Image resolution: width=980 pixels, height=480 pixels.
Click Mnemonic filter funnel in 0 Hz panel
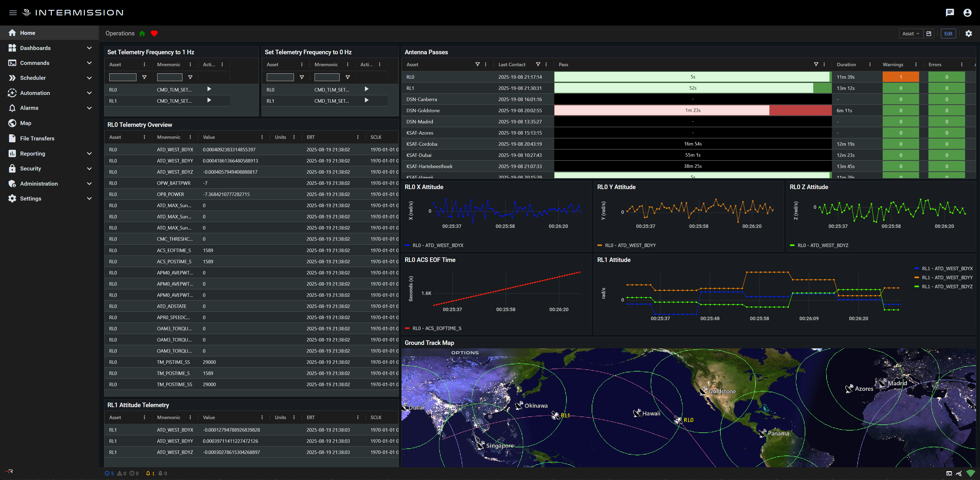(347, 77)
